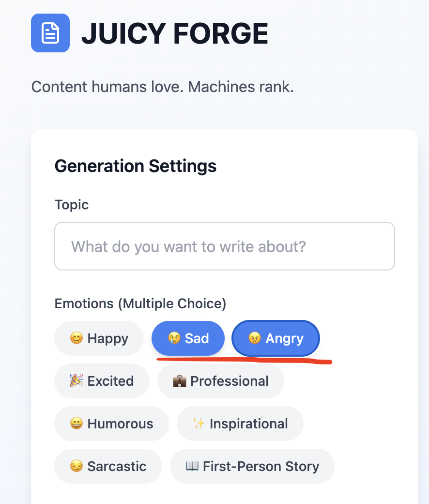Choose the Humorous emotion chip
This screenshot has height=504, width=429.
click(x=111, y=424)
